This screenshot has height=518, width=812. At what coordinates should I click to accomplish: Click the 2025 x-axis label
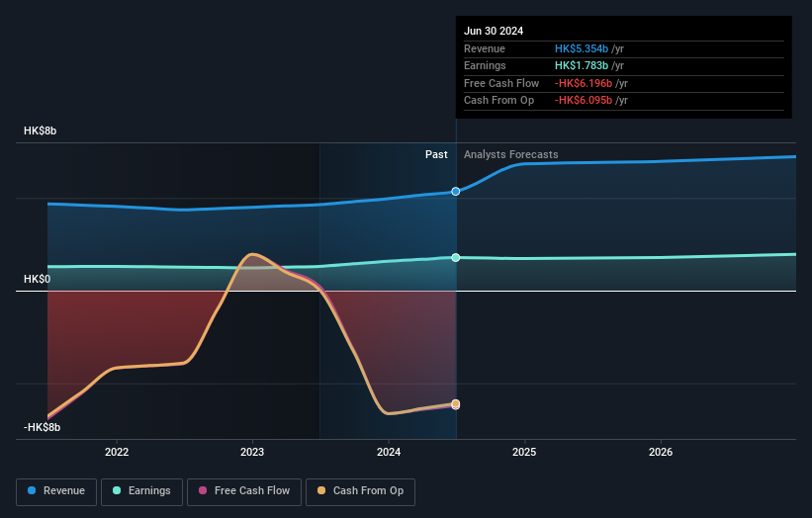click(x=524, y=452)
